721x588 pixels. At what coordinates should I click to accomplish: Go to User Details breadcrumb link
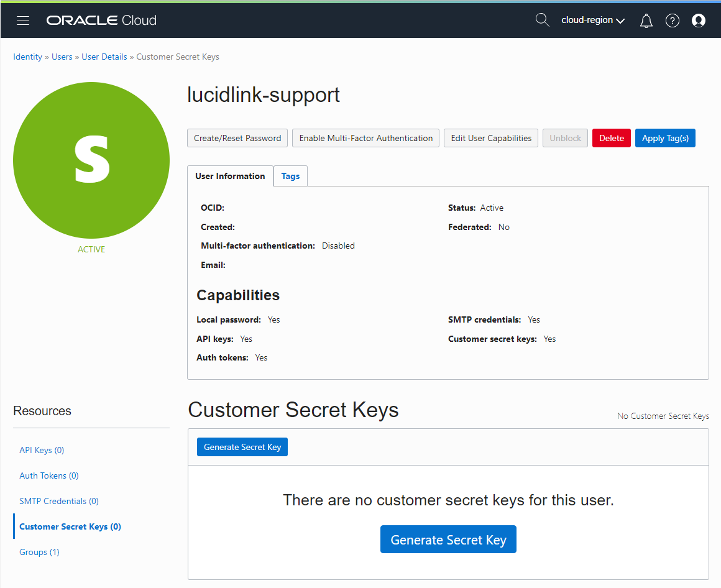[104, 57]
